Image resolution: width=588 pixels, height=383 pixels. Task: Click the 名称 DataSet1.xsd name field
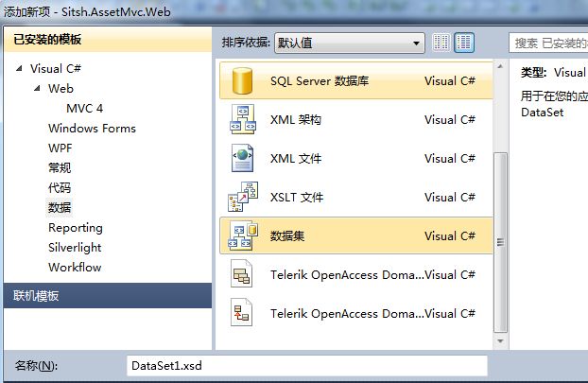(307, 366)
